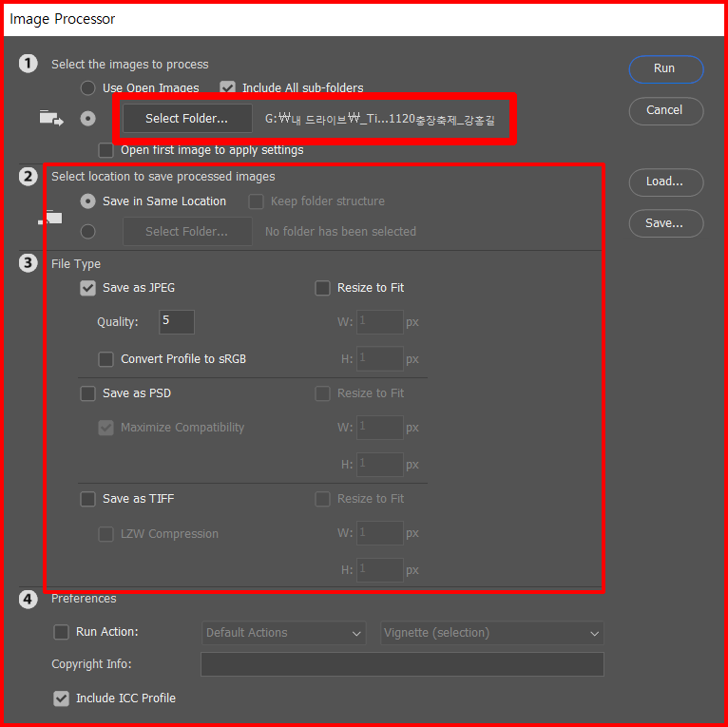Click the TIFF width W field

(x=380, y=533)
